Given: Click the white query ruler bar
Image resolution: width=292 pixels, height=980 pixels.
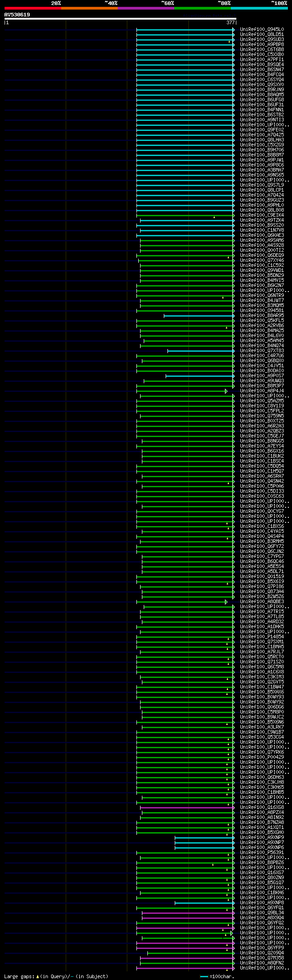Looking at the screenshot, I should tap(120, 19).
